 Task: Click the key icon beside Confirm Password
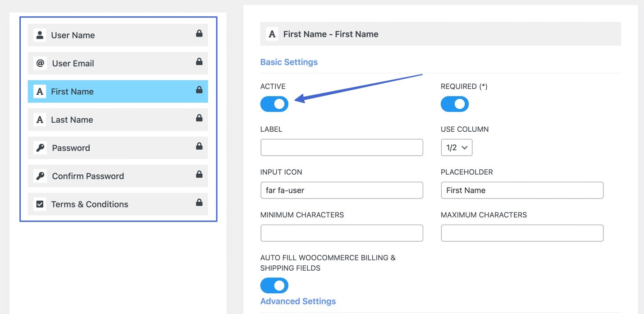tap(40, 176)
